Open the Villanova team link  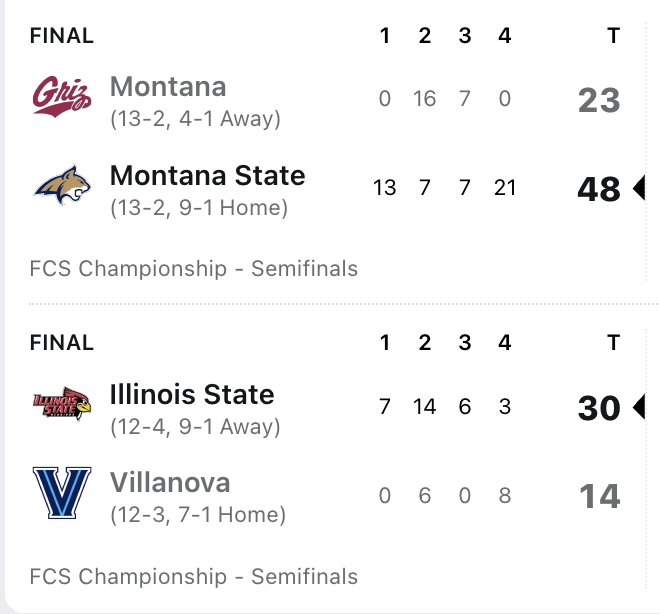[x=170, y=483]
